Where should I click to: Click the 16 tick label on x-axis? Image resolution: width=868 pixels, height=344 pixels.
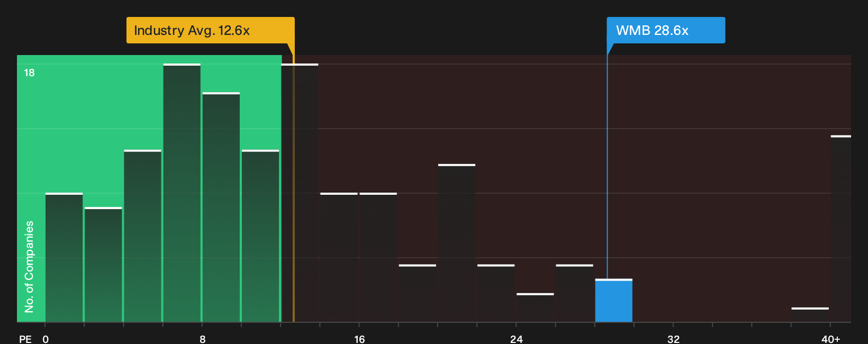click(x=359, y=339)
